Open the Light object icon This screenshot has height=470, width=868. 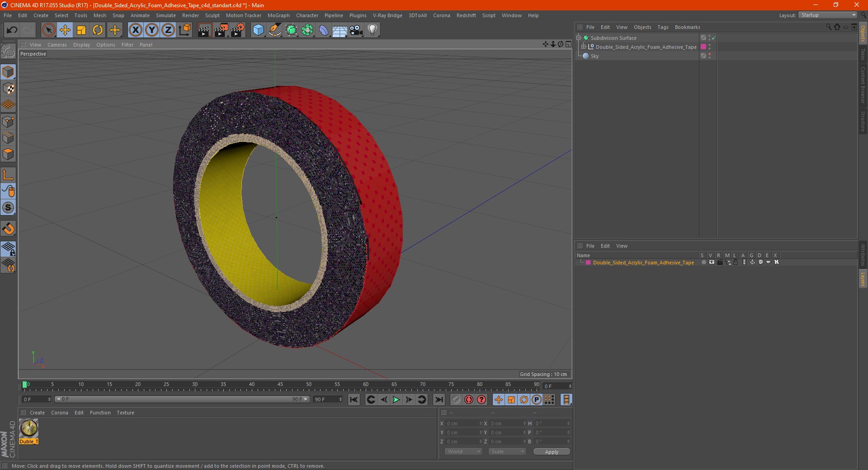[x=372, y=30]
